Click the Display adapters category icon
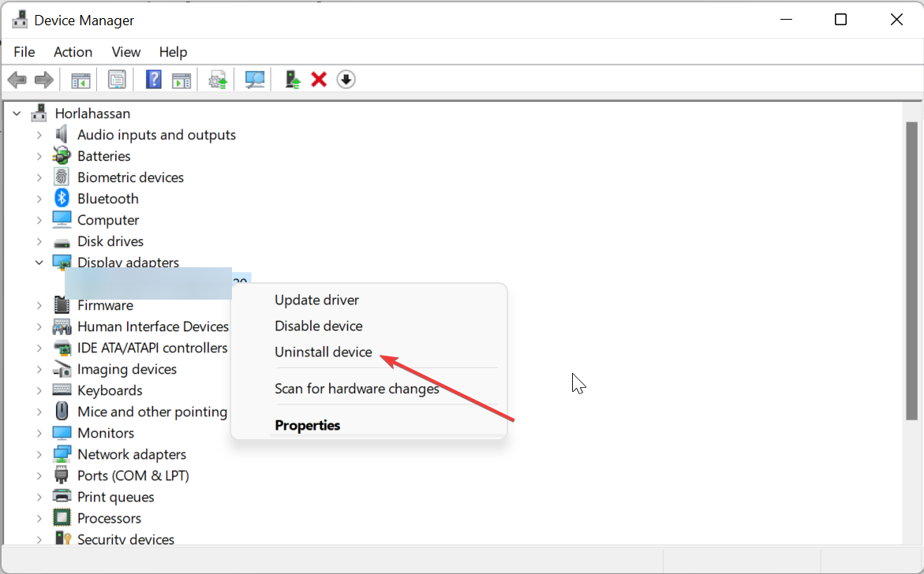 (x=62, y=262)
